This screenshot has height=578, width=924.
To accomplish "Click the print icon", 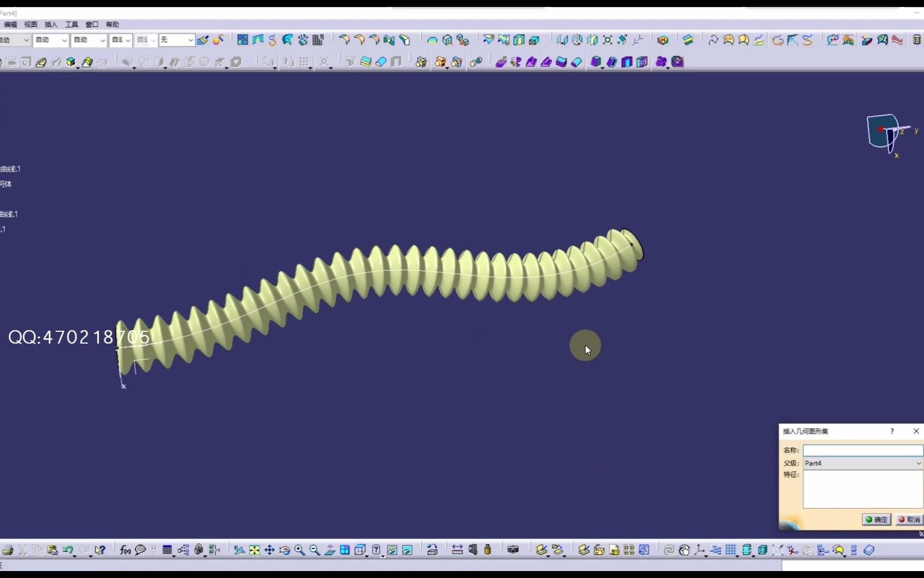I will pyautogui.click(x=7, y=550).
